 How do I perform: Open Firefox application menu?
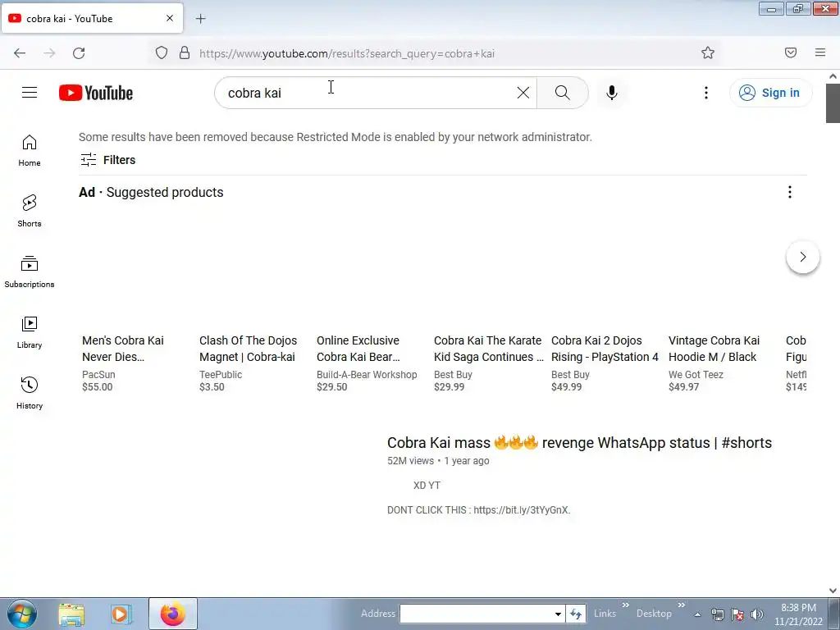820,52
